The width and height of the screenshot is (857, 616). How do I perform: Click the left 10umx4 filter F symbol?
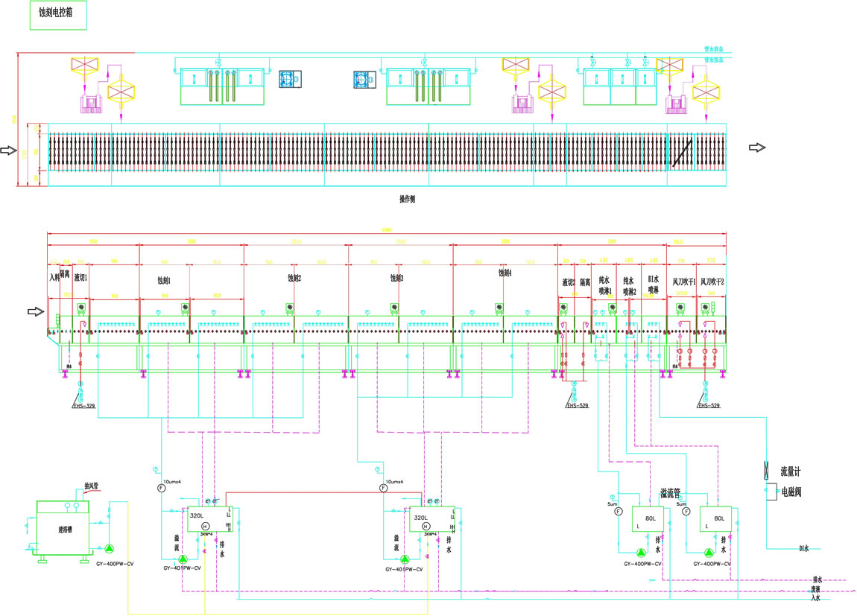(x=162, y=489)
